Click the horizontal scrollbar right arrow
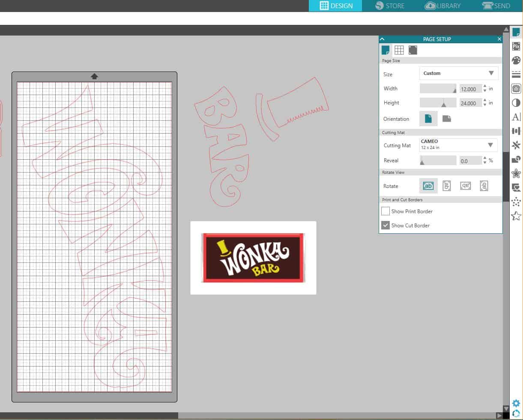The width and height of the screenshot is (523, 420). pyautogui.click(x=499, y=415)
